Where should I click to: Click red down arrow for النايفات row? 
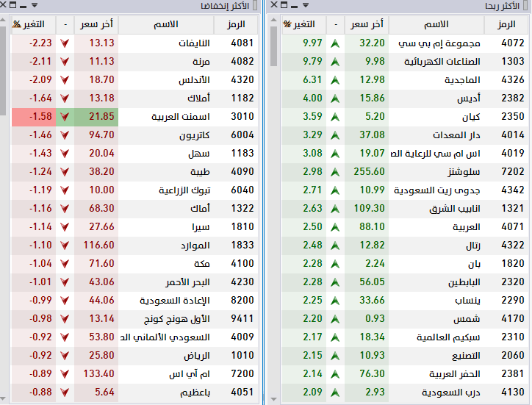65,43
